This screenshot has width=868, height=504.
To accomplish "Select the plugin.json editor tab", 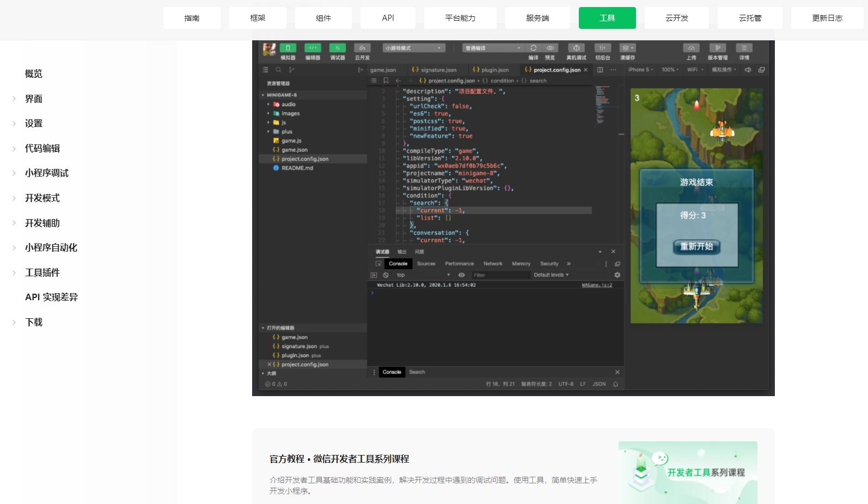I will point(491,70).
